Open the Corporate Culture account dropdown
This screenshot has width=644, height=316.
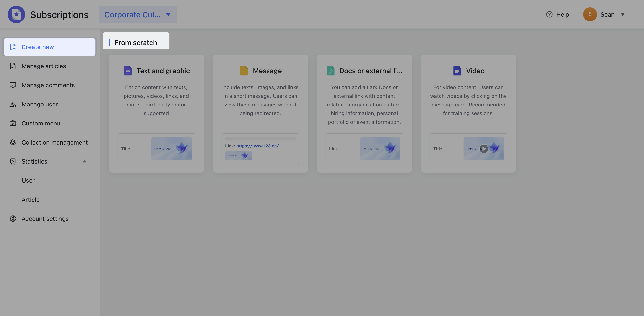138,14
